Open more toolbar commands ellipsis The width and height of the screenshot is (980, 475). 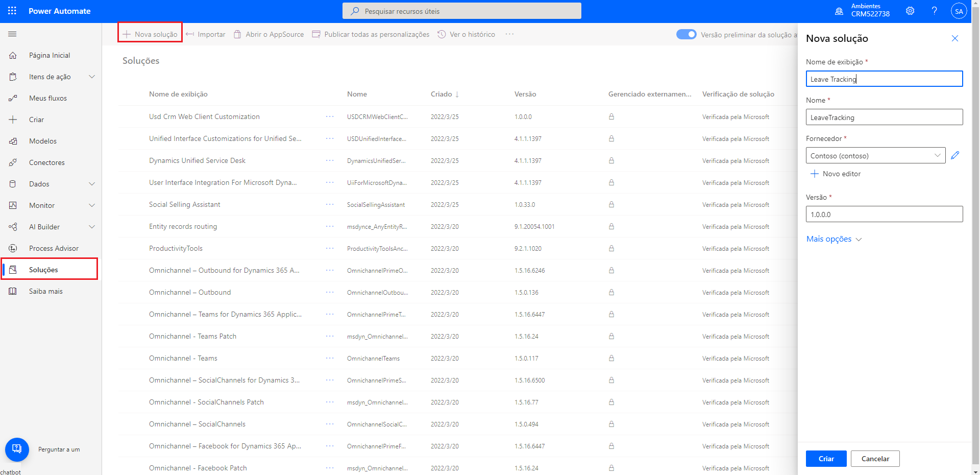point(509,34)
